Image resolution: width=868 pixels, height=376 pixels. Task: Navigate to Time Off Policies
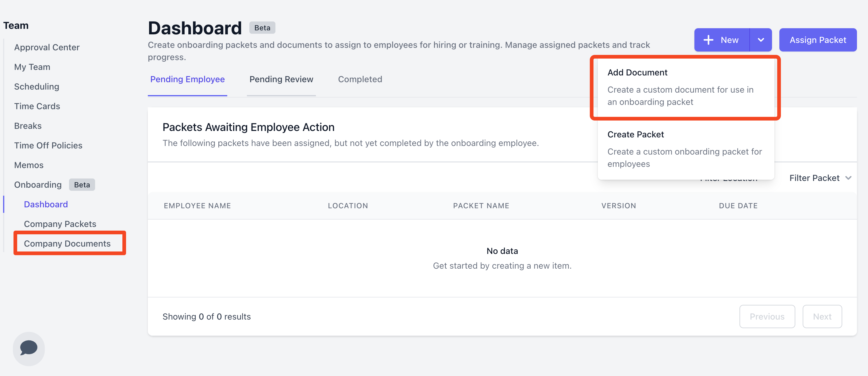point(48,145)
